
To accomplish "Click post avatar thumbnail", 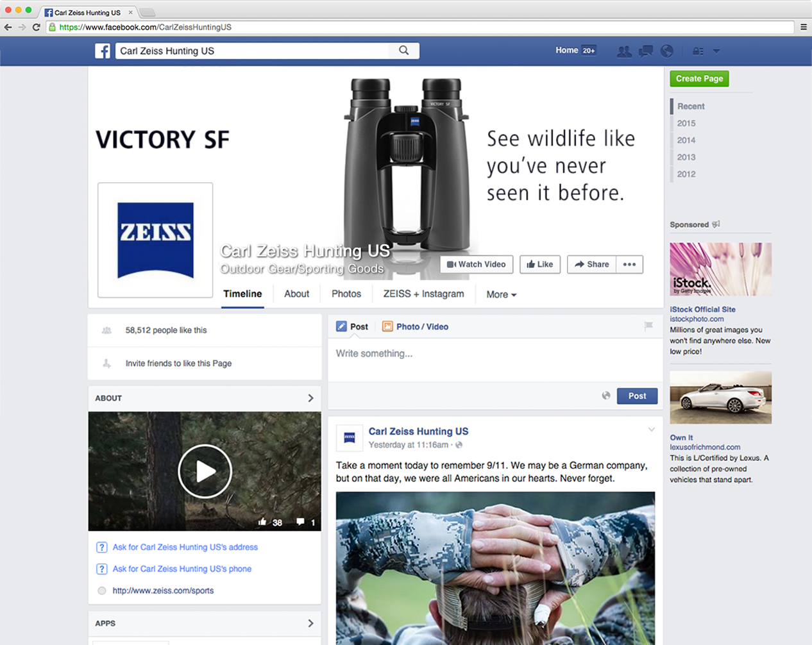I will (350, 438).
